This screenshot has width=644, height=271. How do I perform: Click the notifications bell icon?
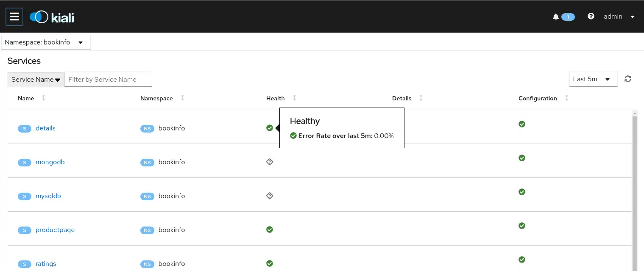[x=556, y=17]
